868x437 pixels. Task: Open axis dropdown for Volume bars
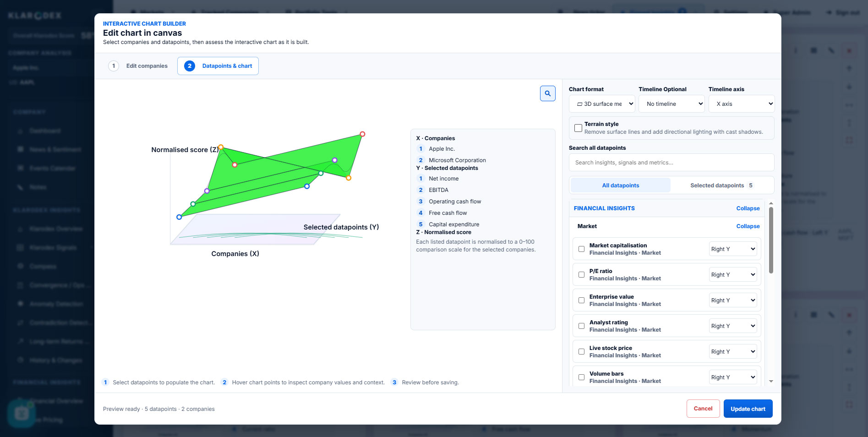732,377
